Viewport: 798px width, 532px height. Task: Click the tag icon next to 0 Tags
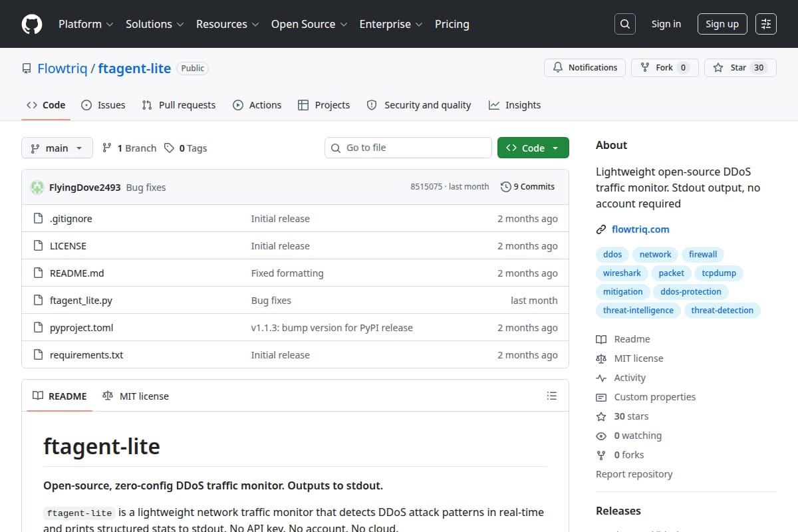tap(170, 148)
